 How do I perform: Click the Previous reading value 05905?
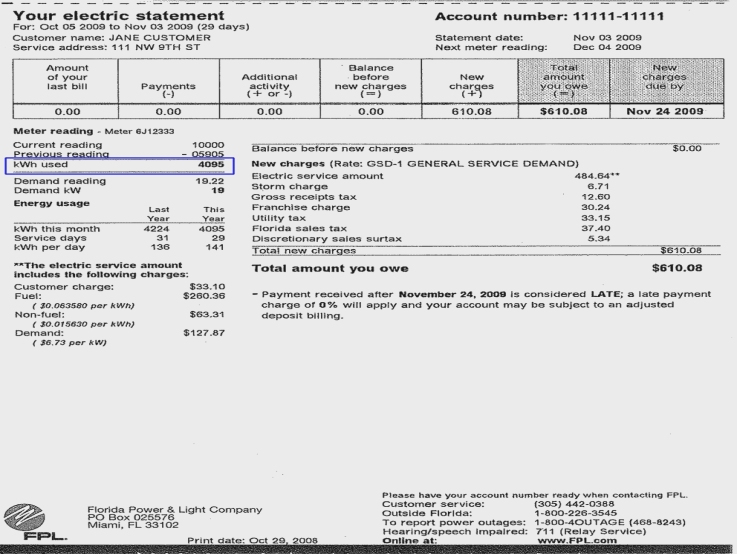click(x=208, y=154)
